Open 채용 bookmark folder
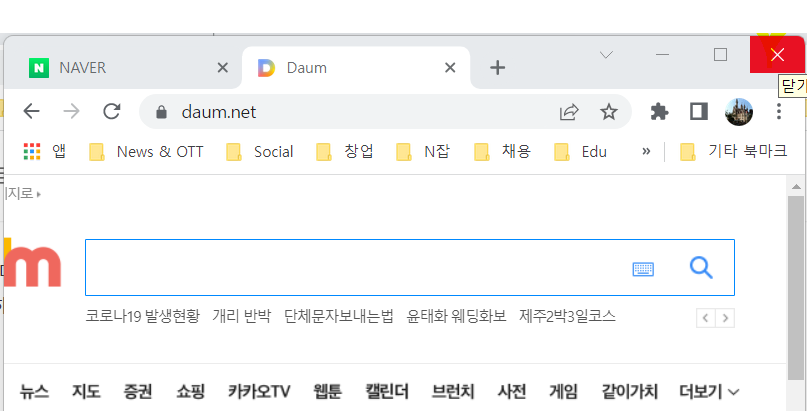This screenshot has width=807, height=411. [502, 152]
